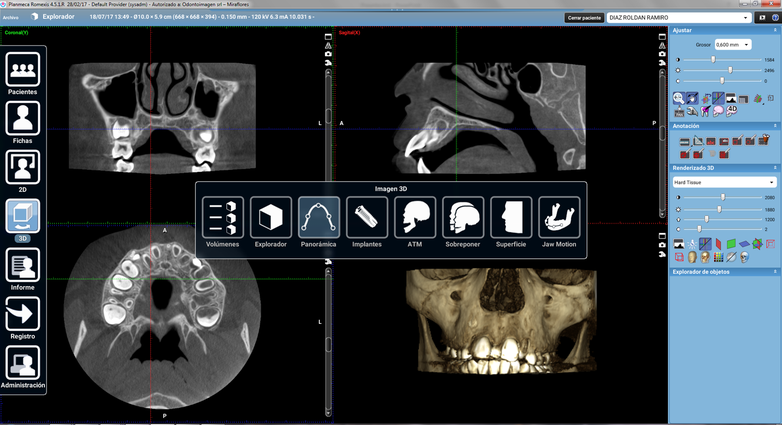
Task: Choose ATM in Imagen 3D popup
Action: point(415,222)
